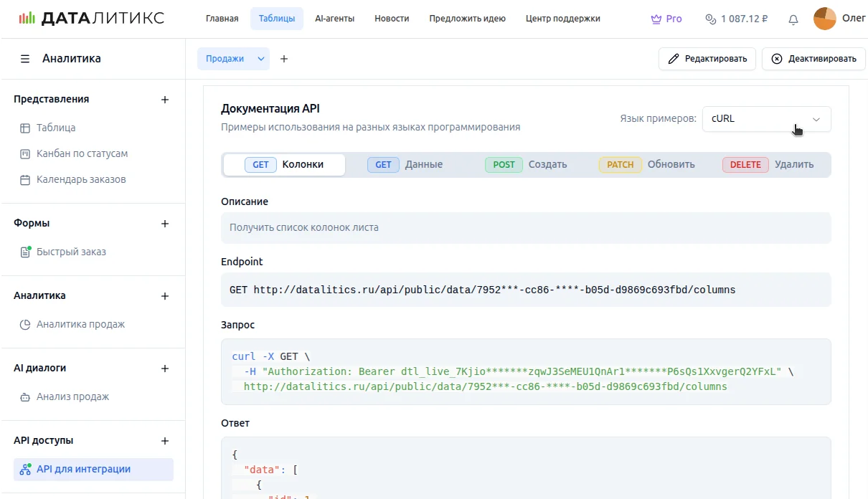868x499 pixels.
Task: Open Канбан по статусам view
Action: click(82, 153)
